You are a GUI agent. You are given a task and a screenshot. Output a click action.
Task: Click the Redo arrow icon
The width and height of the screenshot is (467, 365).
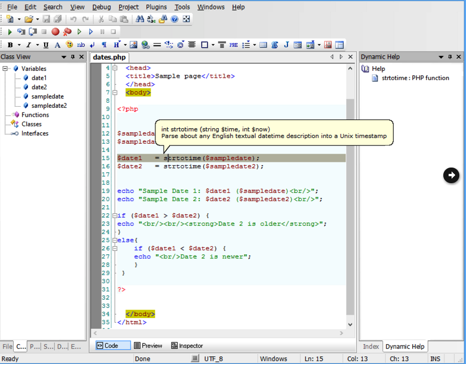coord(85,19)
